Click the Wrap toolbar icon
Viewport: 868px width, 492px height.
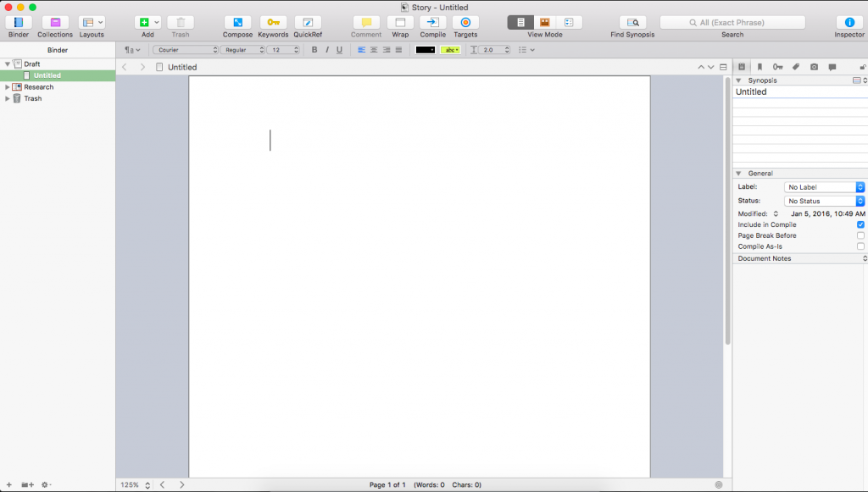pos(400,23)
